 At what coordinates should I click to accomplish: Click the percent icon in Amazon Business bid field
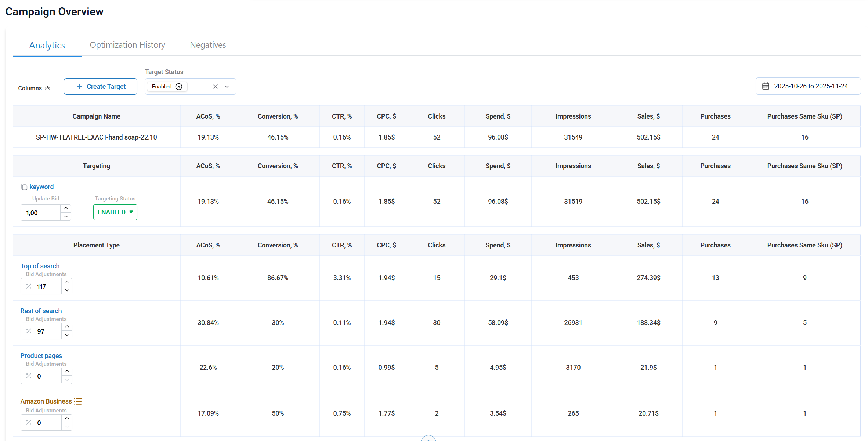pyautogui.click(x=29, y=423)
